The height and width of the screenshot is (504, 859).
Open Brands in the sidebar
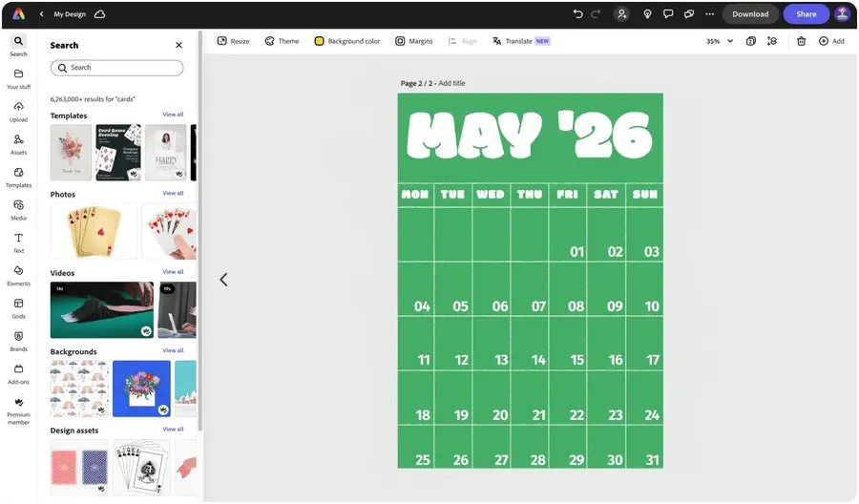(x=19, y=342)
